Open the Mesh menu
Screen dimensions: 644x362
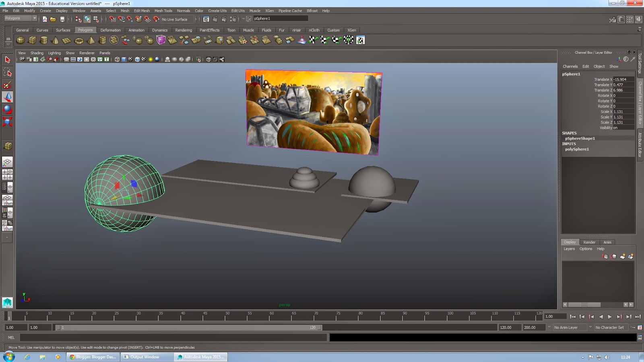(x=125, y=11)
